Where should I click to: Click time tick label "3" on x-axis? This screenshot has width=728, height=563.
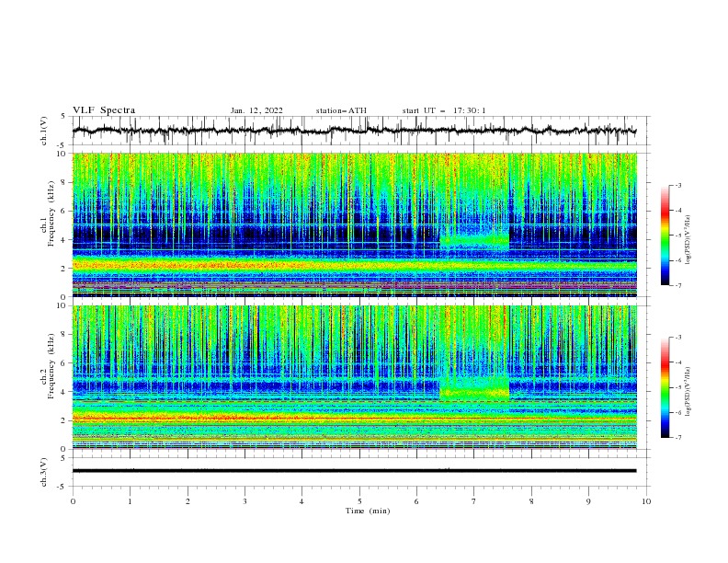(x=245, y=501)
